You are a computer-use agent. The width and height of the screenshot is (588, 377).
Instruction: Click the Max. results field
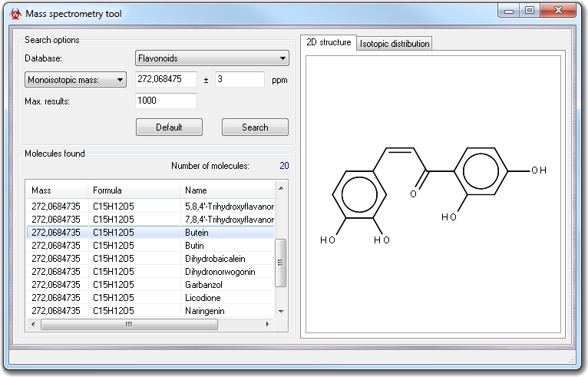click(x=166, y=101)
